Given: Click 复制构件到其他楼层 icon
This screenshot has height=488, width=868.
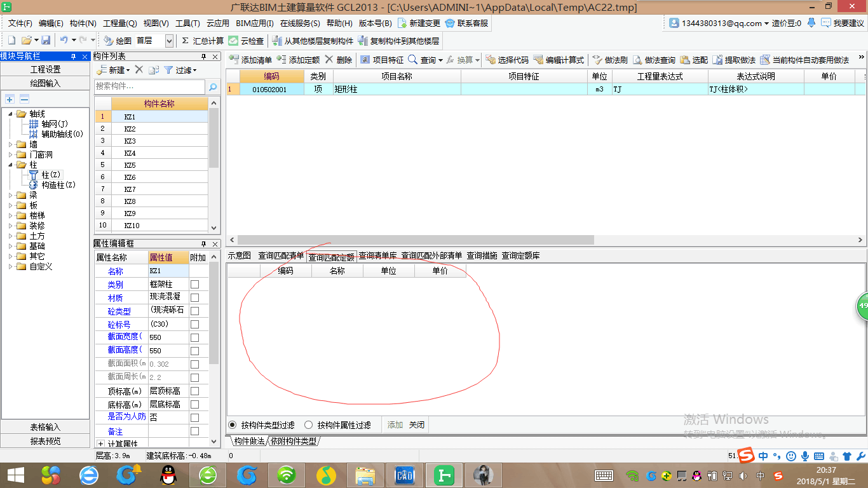Looking at the screenshot, I should 363,41.
